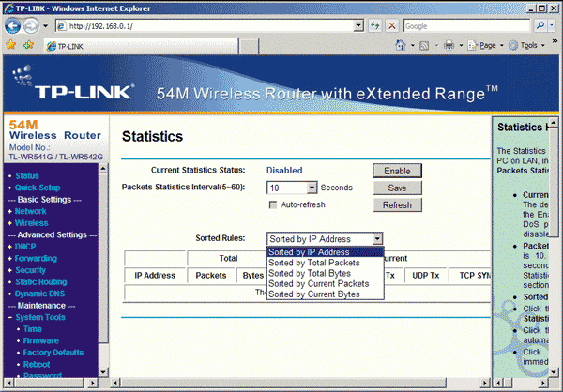563x392 pixels.
Task: Click the RSS feeds icon
Action: point(424,46)
